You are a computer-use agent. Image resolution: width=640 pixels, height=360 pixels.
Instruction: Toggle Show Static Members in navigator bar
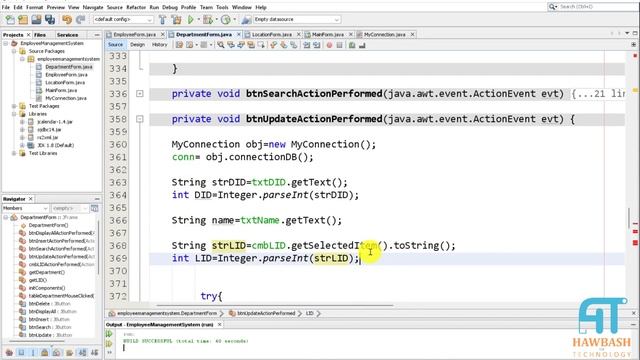click(x=33, y=352)
